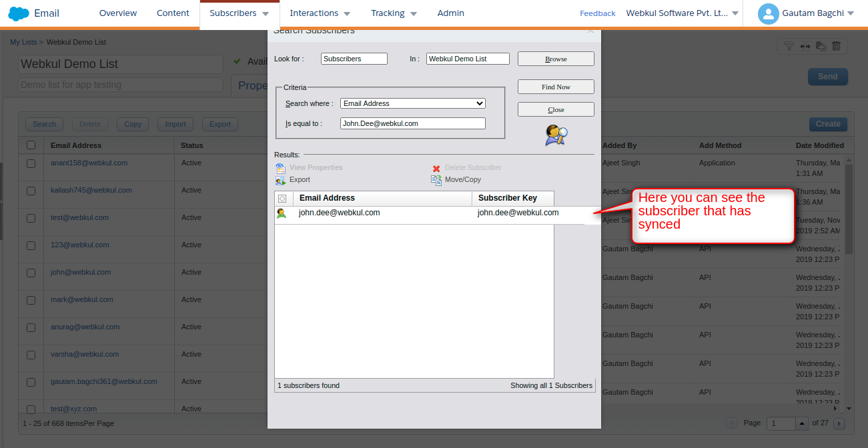Screen dimensions: 868x448
Task: Click the Create button
Action: pos(828,124)
